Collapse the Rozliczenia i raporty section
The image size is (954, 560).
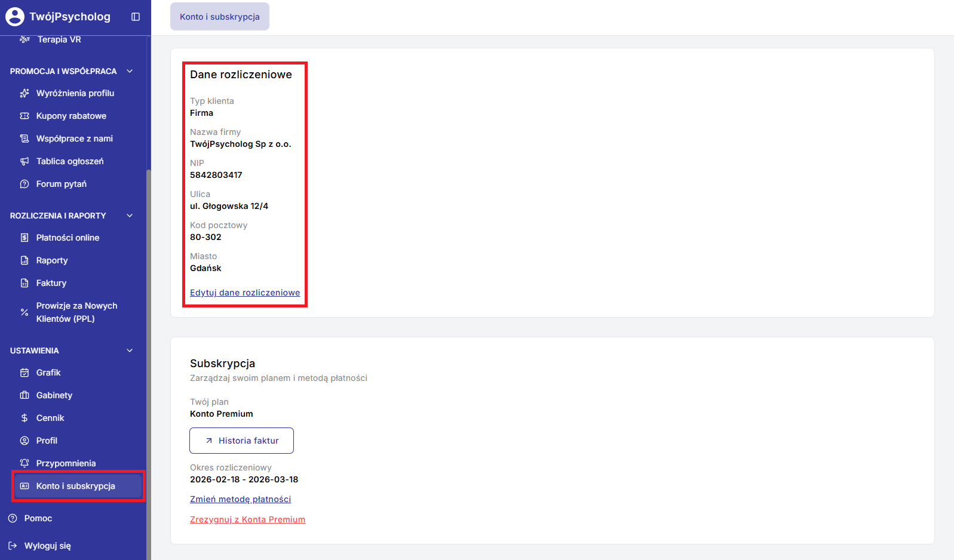tap(130, 216)
